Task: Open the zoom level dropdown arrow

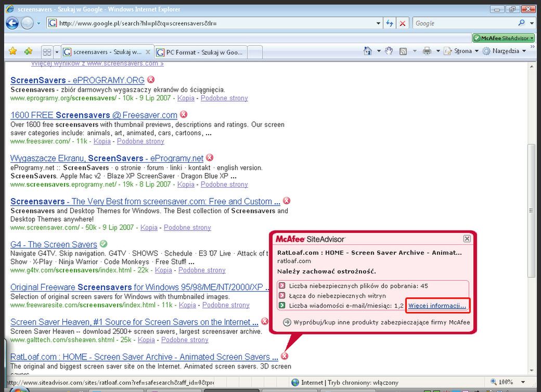Action: pos(523,382)
